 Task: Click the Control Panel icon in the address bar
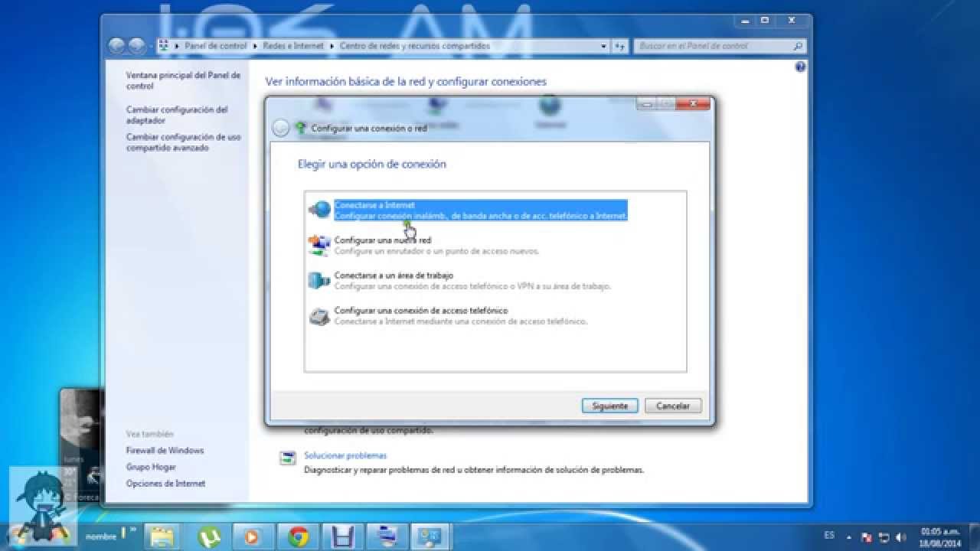click(x=164, y=46)
